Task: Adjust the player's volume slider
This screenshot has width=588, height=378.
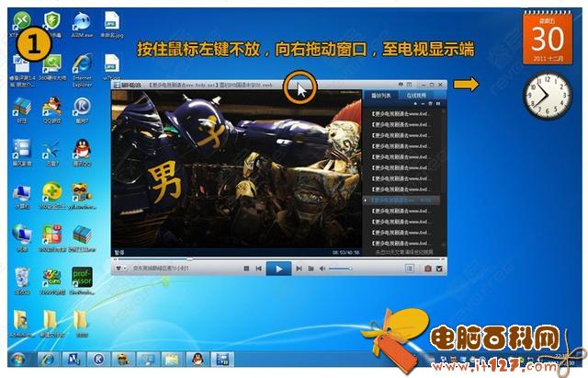Action: (x=340, y=269)
